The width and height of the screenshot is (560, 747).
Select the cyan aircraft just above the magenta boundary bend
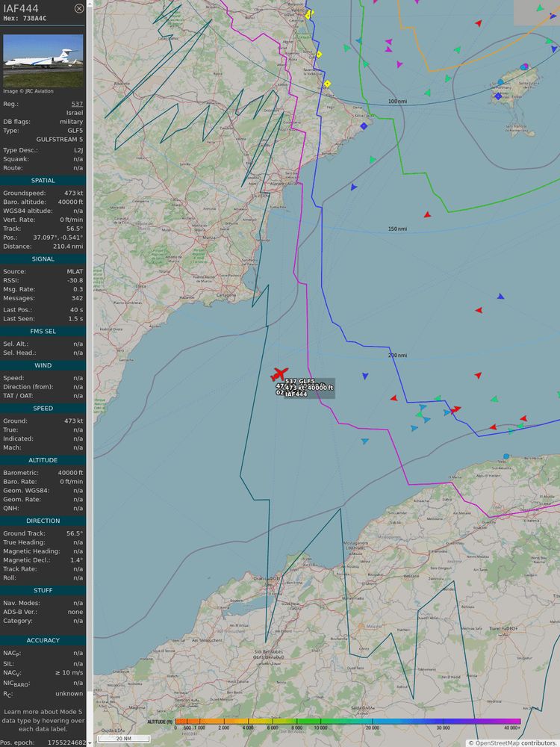(x=365, y=441)
